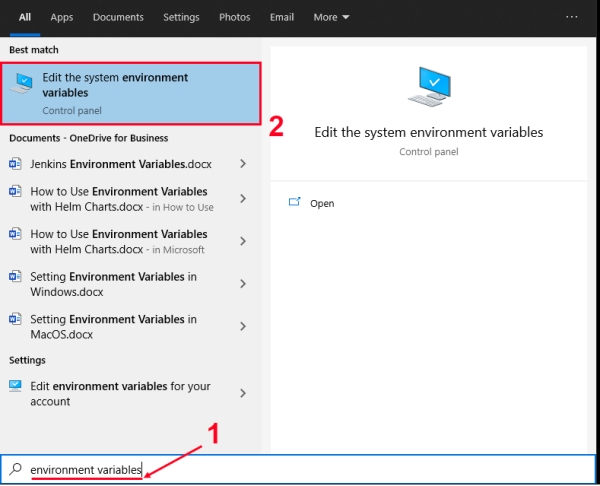The height and width of the screenshot is (486, 600).
Task: Click the computer icon in the Best match result
Action: coord(21,85)
